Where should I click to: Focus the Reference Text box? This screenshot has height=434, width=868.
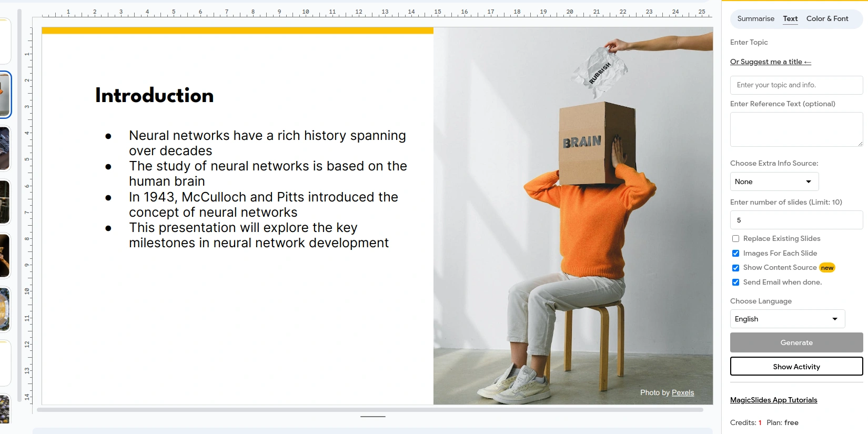(796, 129)
